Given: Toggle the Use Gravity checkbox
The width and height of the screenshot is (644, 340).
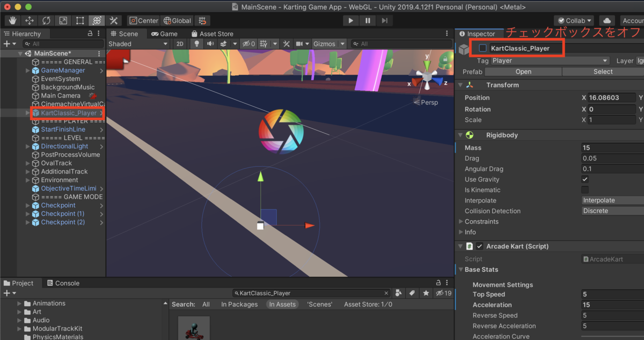Looking at the screenshot, I should coord(585,179).
